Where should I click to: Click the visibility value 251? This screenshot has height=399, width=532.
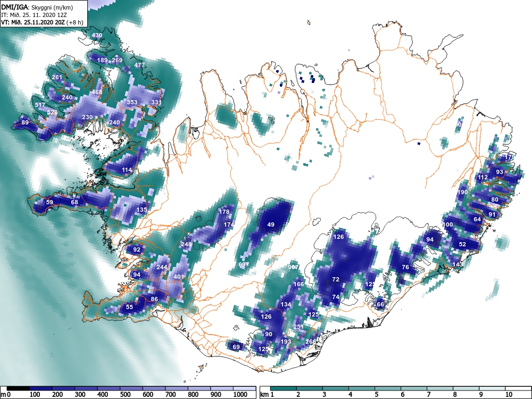click(298, 327)
